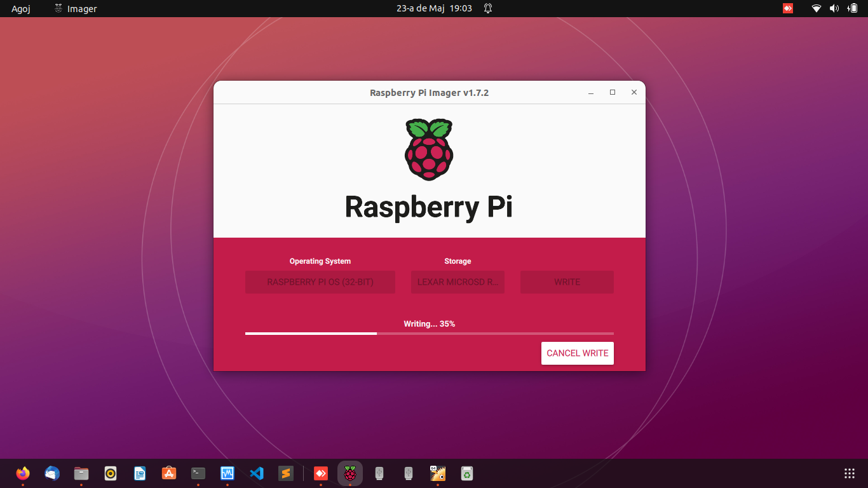Click the Raspberry Pi Imager v1.7.2 title bar
This screenshot has height=488, width=868.
tap(430, 93)
